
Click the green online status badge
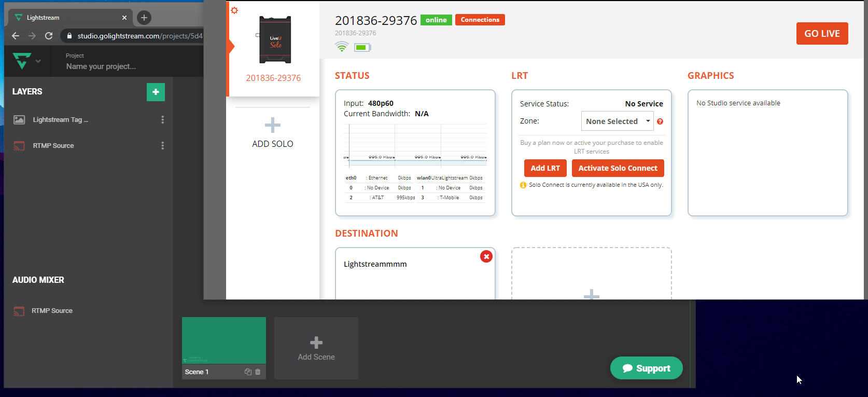[x=436, y=20]
